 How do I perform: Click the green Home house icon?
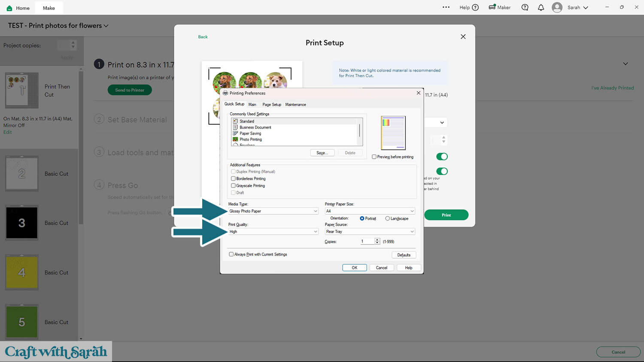[9, 8]
